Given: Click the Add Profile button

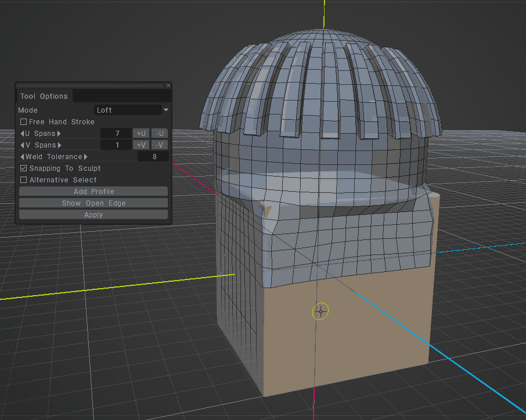Looking at the screenshot, I should [x=93, y=192].
